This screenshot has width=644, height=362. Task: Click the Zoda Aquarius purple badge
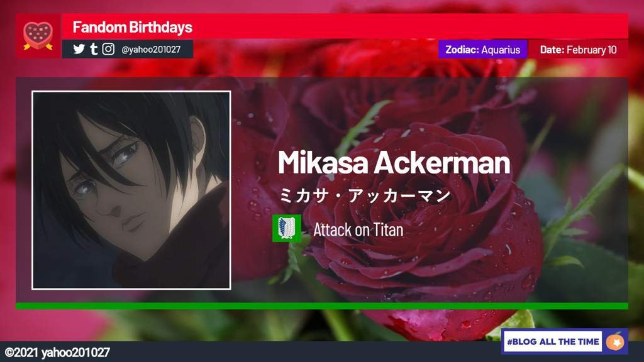482,50
